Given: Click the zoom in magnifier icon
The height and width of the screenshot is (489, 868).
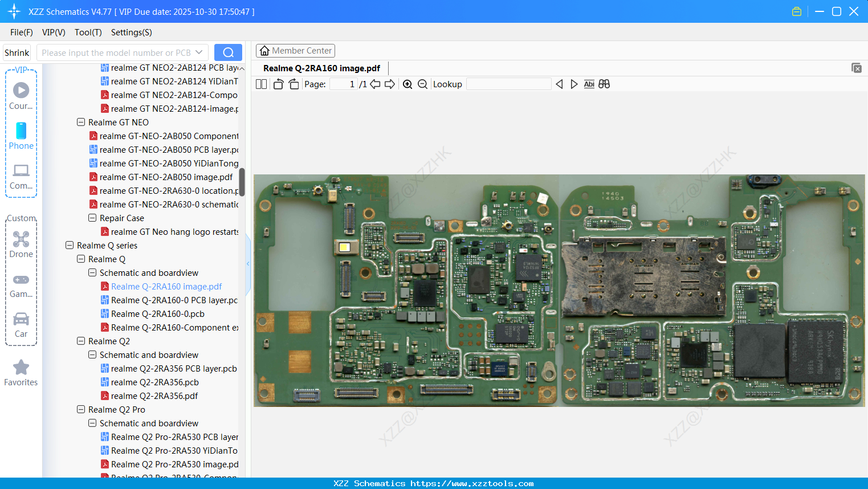Looking at the screenshot, I should pos(407,84).
